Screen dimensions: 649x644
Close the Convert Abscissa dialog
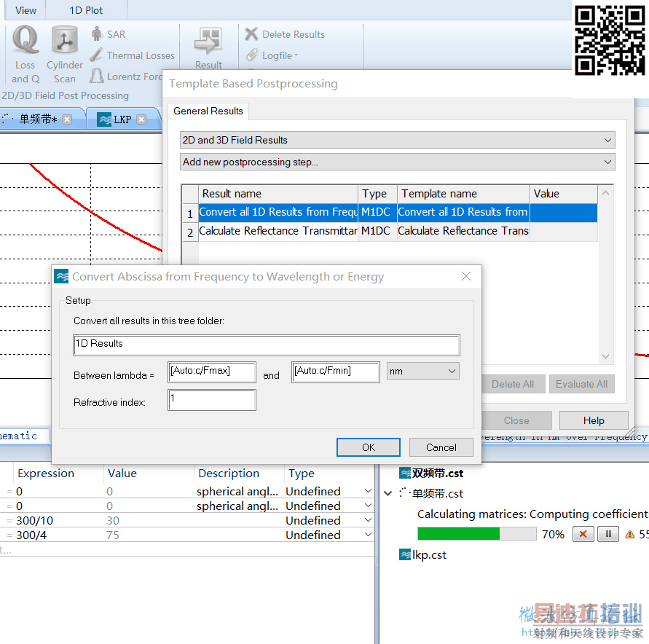pos(466,276)
